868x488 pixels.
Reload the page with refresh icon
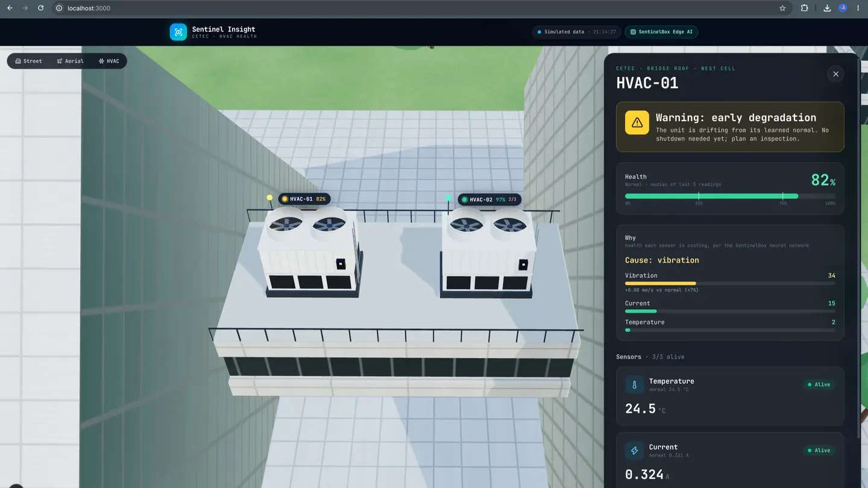(x=40, y=8)
